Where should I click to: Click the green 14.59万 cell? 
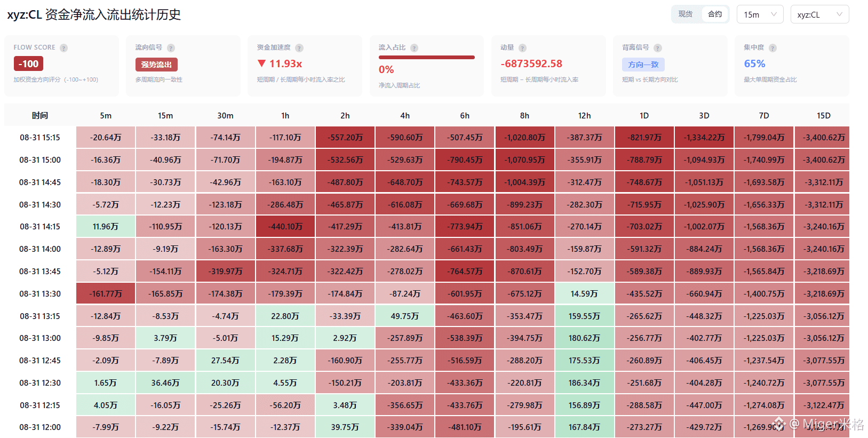click(585, 294)
